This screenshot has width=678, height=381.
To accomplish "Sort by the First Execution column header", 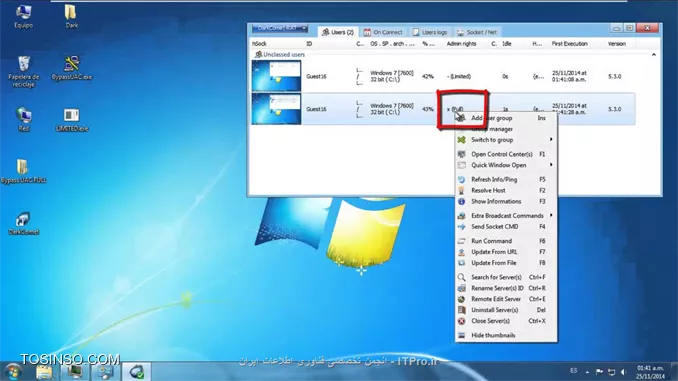I will tap(569, 44).
